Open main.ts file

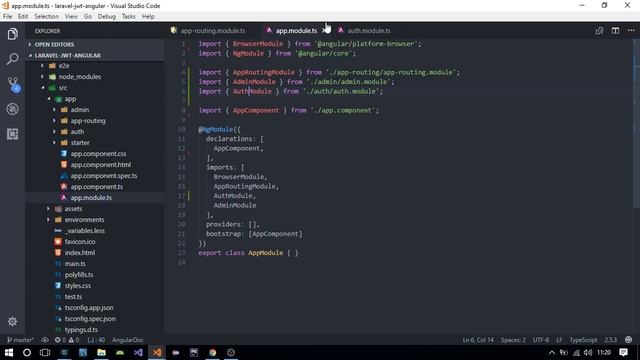point(75,264)
